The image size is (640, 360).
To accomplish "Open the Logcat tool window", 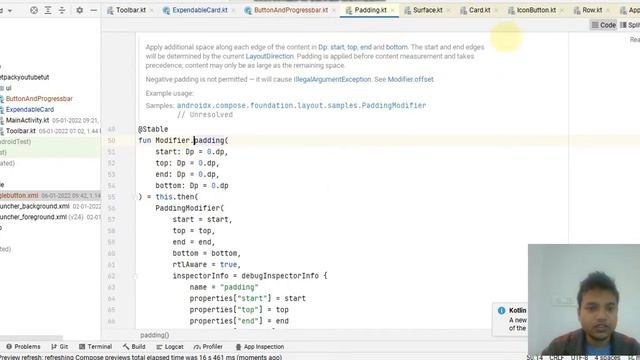I will click(x=170, y=347).
